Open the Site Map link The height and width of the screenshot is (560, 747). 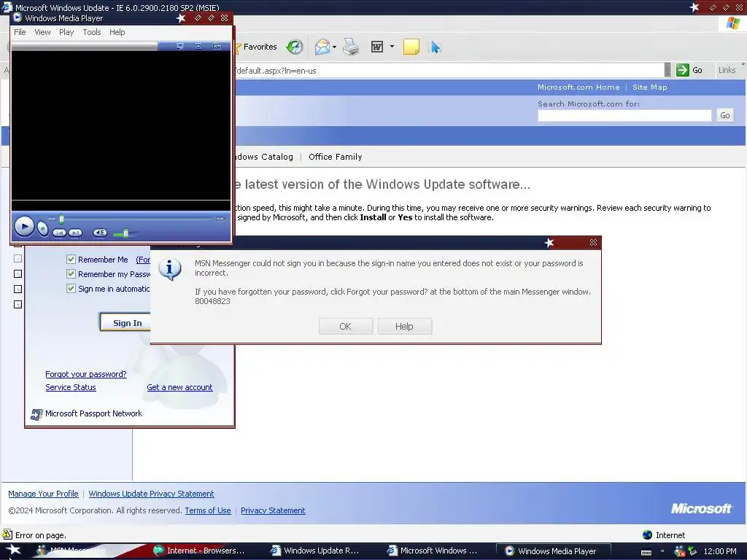(649, 87)
